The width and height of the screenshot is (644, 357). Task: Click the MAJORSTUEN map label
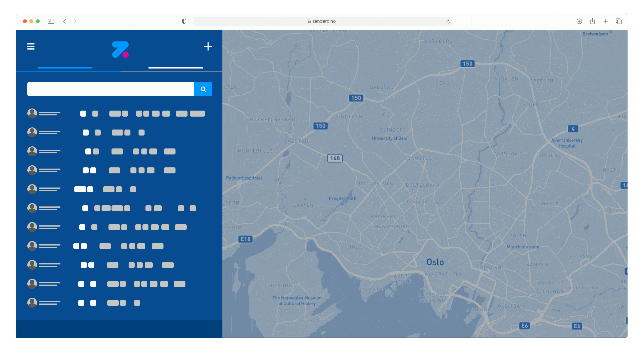tap(376, 183)
